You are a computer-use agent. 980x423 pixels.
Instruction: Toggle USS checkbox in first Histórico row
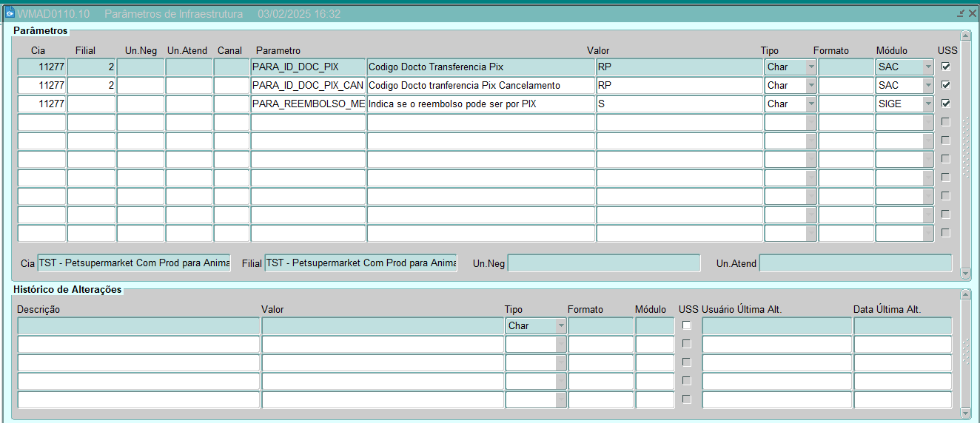pyautogui.click(x=686, y=325)
